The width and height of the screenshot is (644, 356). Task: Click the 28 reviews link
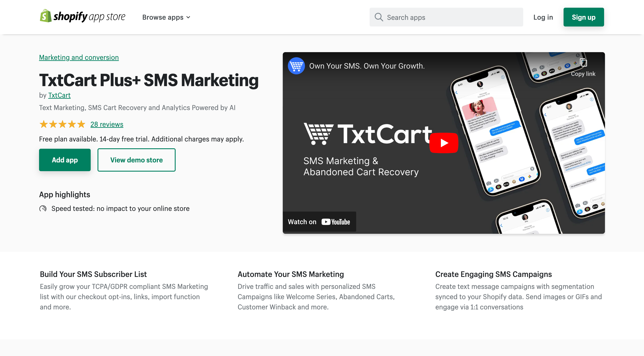pyautogui.click(x=106, y=124)
